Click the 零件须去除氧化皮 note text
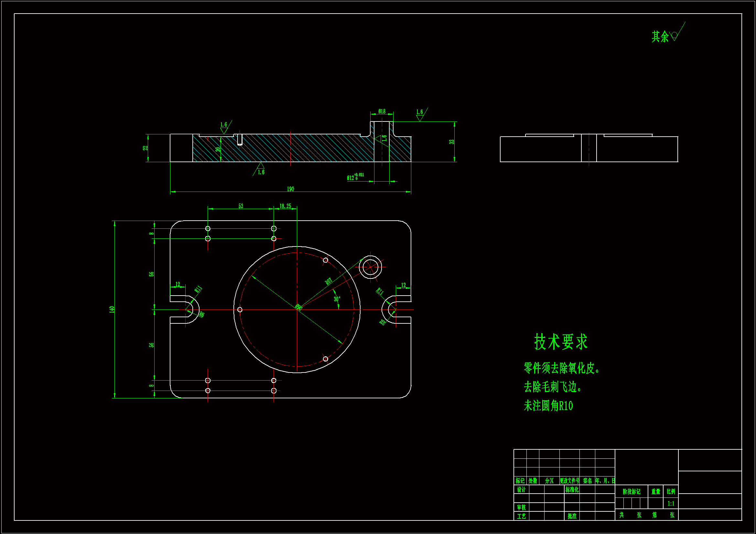Screen dimensions: 756x534 [561, 368]
